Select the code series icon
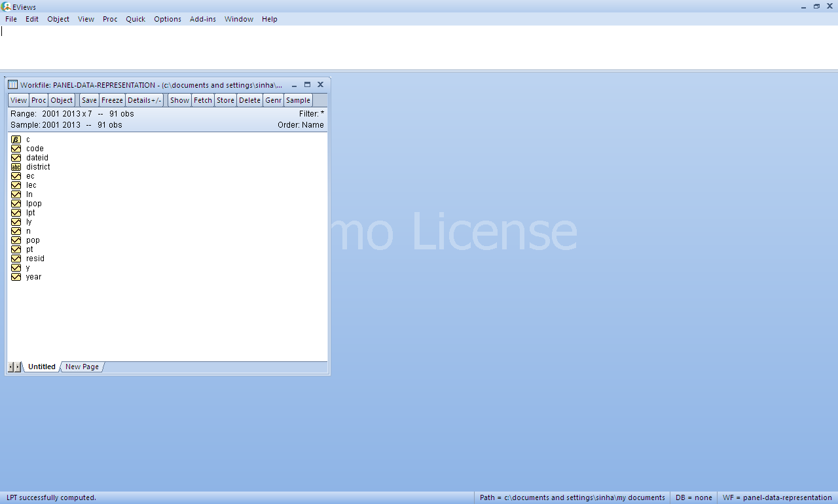This screenshot has height=504, width=838. (16, 149)
